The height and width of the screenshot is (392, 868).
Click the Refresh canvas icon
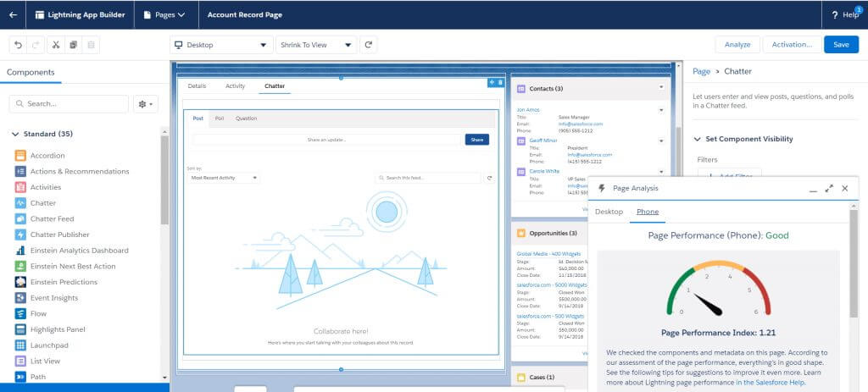[x=369, y=45]
